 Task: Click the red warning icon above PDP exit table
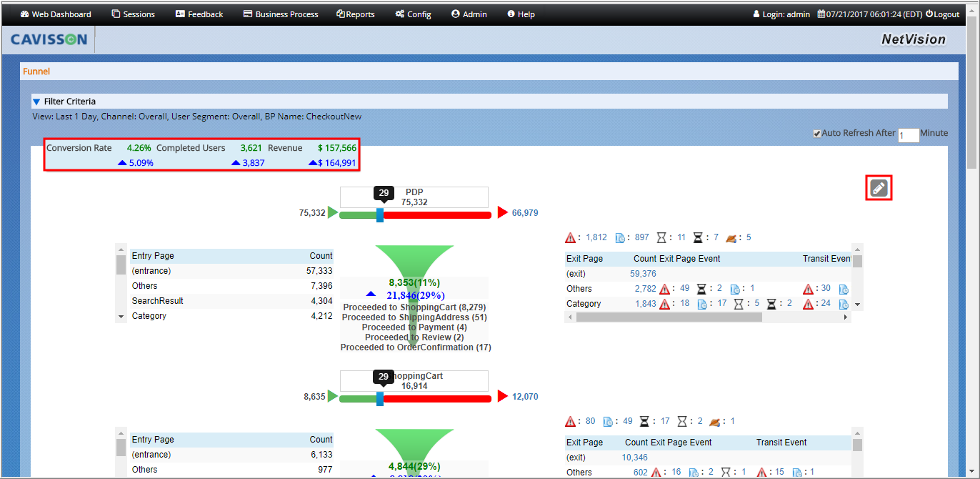click(x=570, y=237)
